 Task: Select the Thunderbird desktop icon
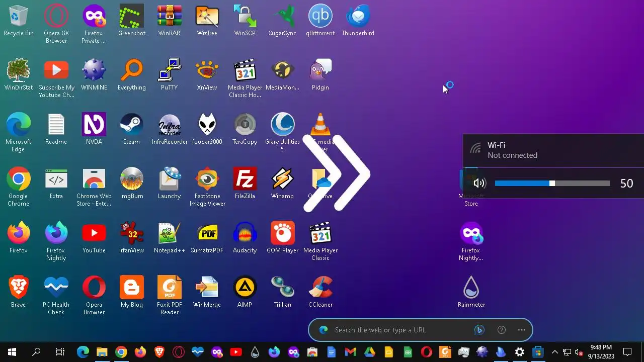358,21
